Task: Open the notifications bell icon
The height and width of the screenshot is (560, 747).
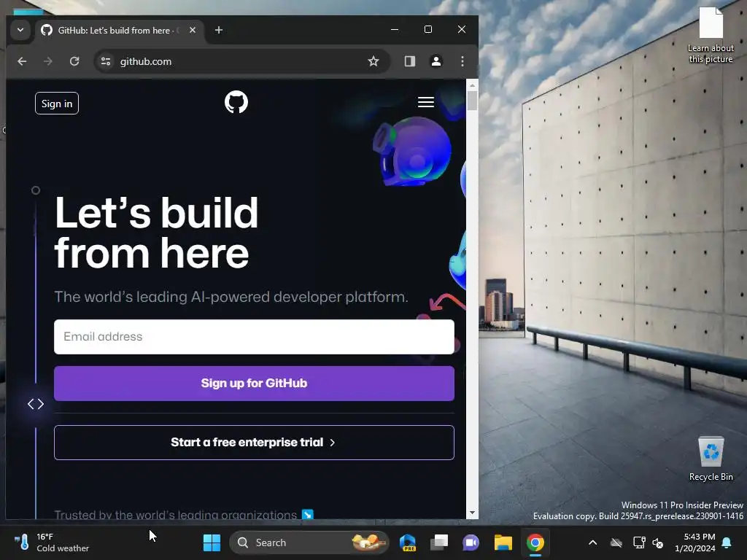Action: coord(727,542)
